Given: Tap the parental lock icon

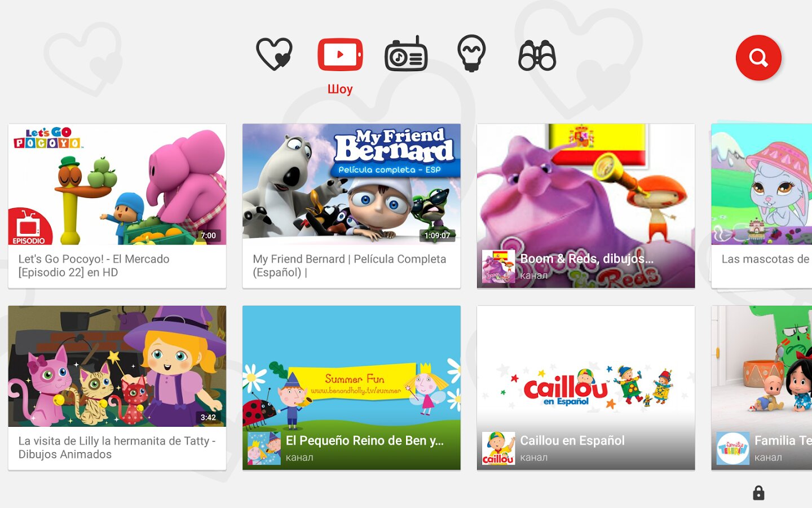Looking at the screenshot, I should click(758, 493).
